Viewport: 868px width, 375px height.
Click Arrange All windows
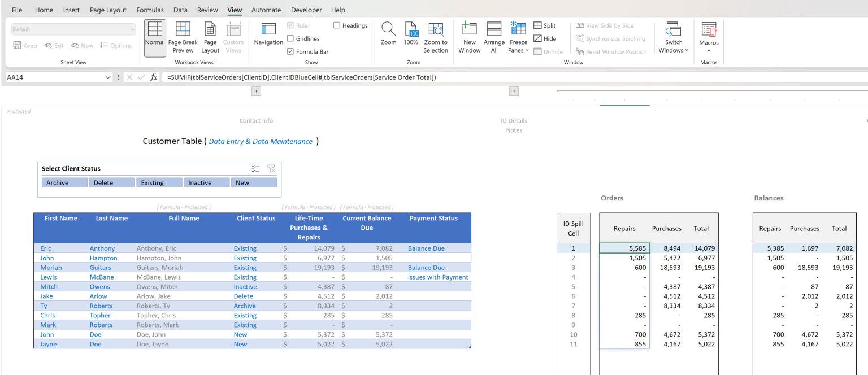[x=494, y=37]
